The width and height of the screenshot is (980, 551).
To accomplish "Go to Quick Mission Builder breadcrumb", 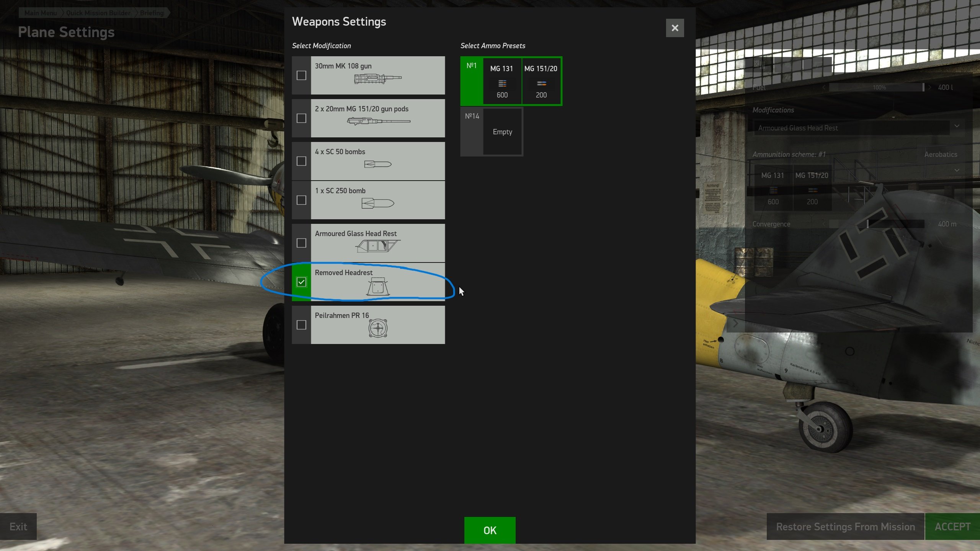I will 98,13.
